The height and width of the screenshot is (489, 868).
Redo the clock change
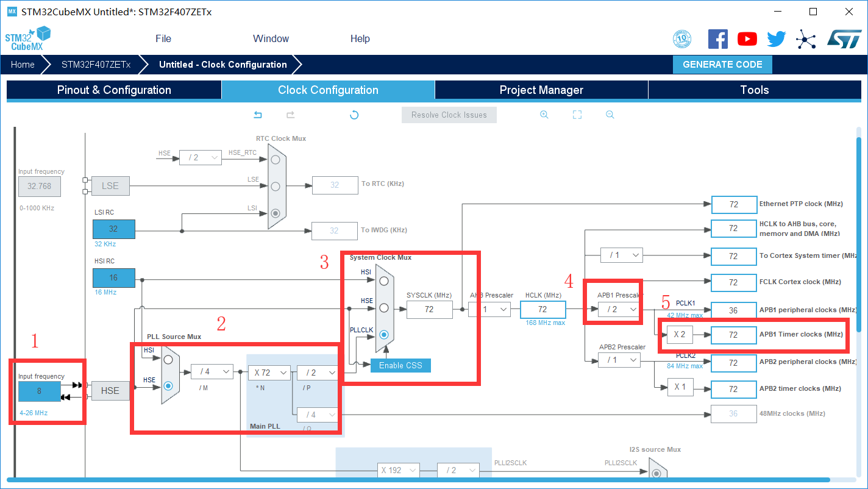point(291,115)
